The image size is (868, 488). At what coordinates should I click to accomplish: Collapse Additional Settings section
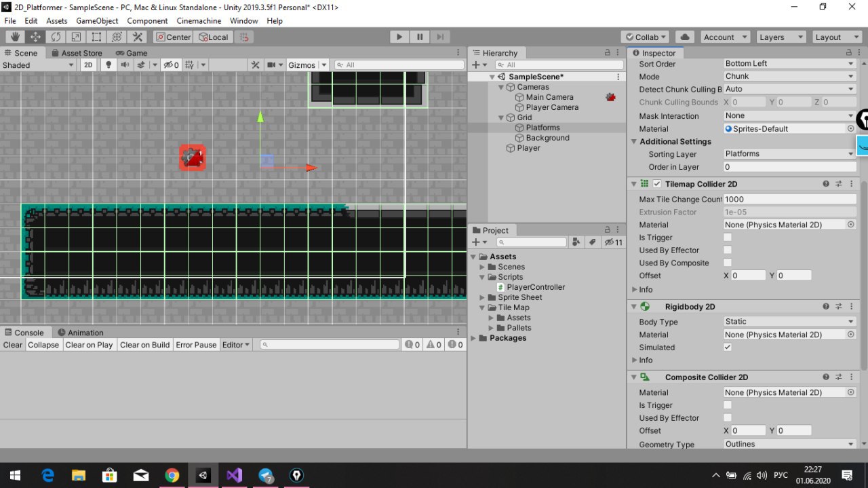click(634, 141)
